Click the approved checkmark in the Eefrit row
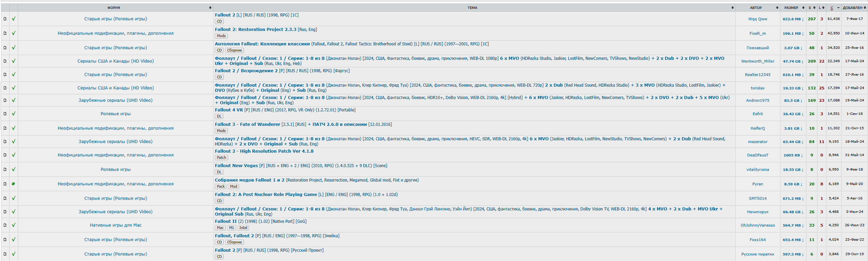 point(13,114)
